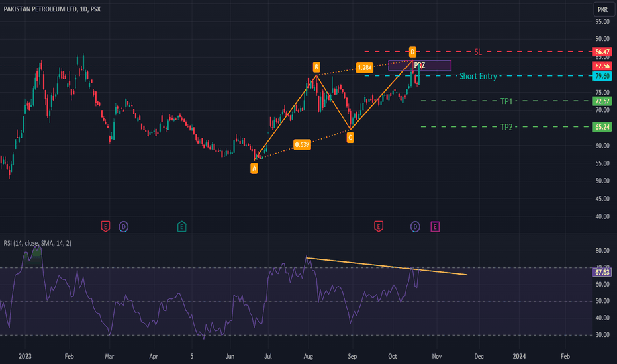This screenshot has height=364, width=617.
Task: Click the purple 67.53 RSI value tag
Action: (602, 272)
